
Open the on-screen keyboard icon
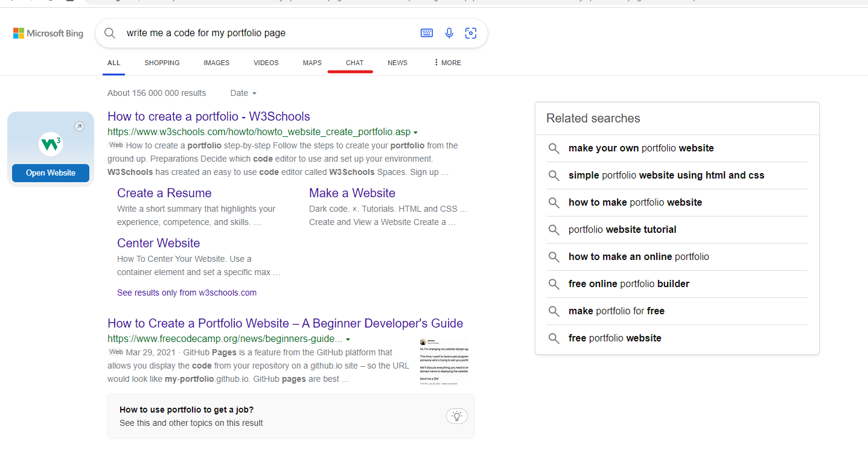coord(427,33)
